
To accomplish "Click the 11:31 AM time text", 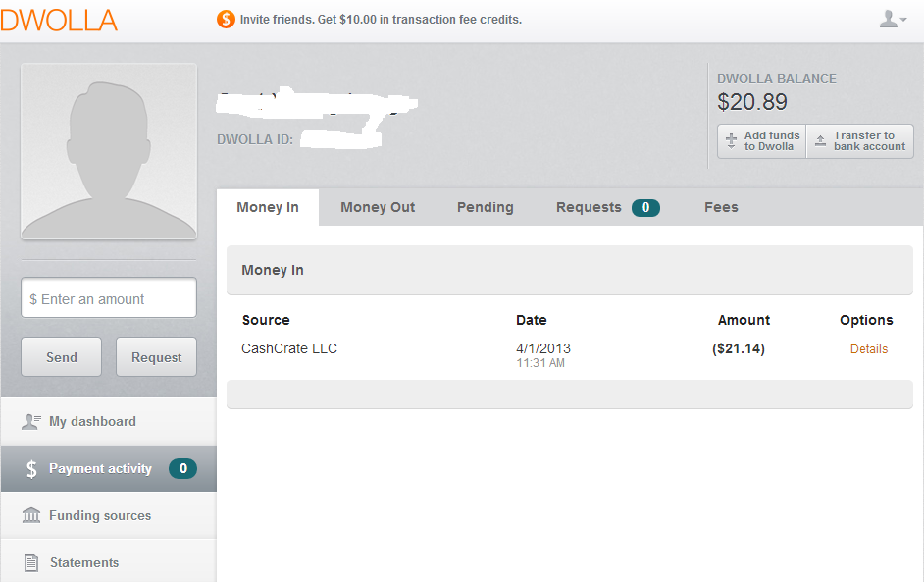I will (x=540, y=363).
